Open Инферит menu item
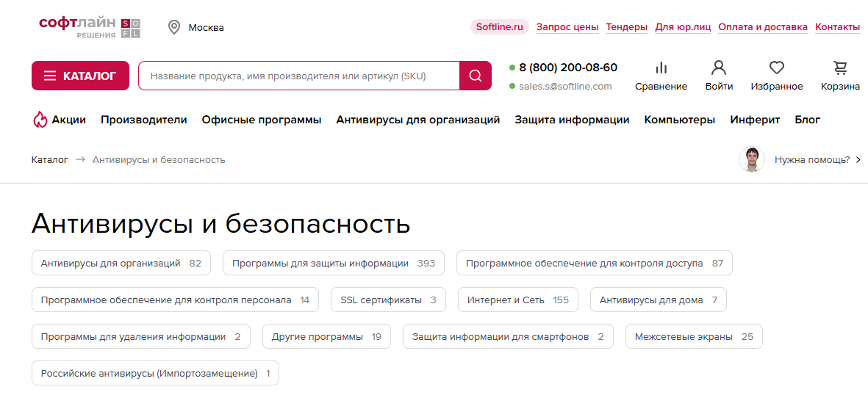This screenshot has height=395, width=868. [x=755, y=120]
